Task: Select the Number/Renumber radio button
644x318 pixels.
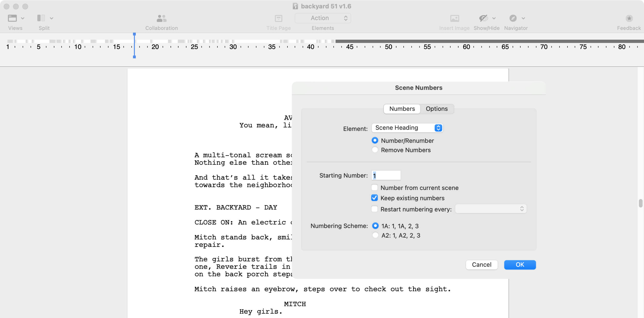Action: pyautogui.click(x=375, y=140)
